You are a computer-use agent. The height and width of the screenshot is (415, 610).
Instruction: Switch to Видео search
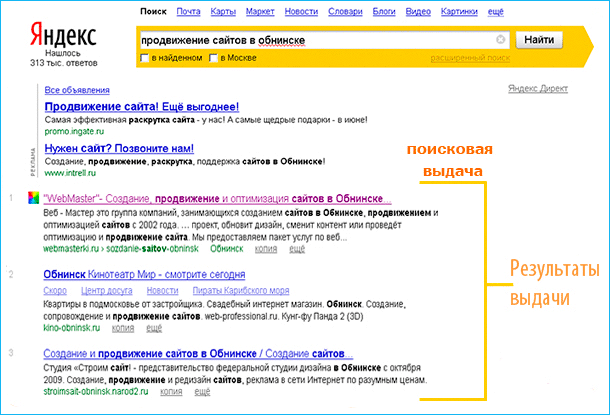(x=418, y=12)
